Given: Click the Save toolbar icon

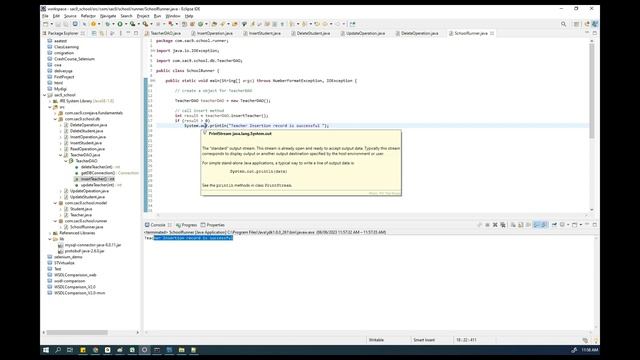Looking at the screenshot, I should (x=58, y=24).
